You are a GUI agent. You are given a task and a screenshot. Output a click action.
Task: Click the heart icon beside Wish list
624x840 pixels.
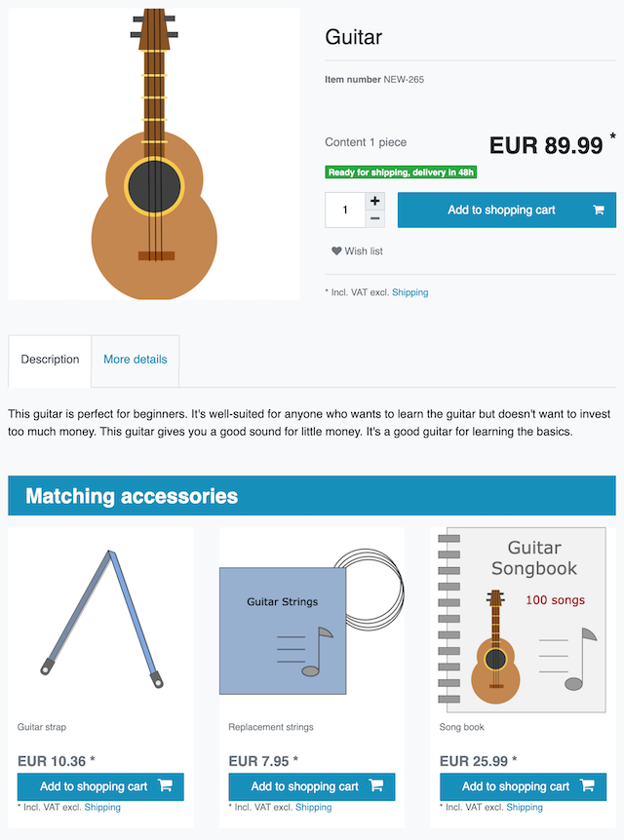(x=336, y=251)
